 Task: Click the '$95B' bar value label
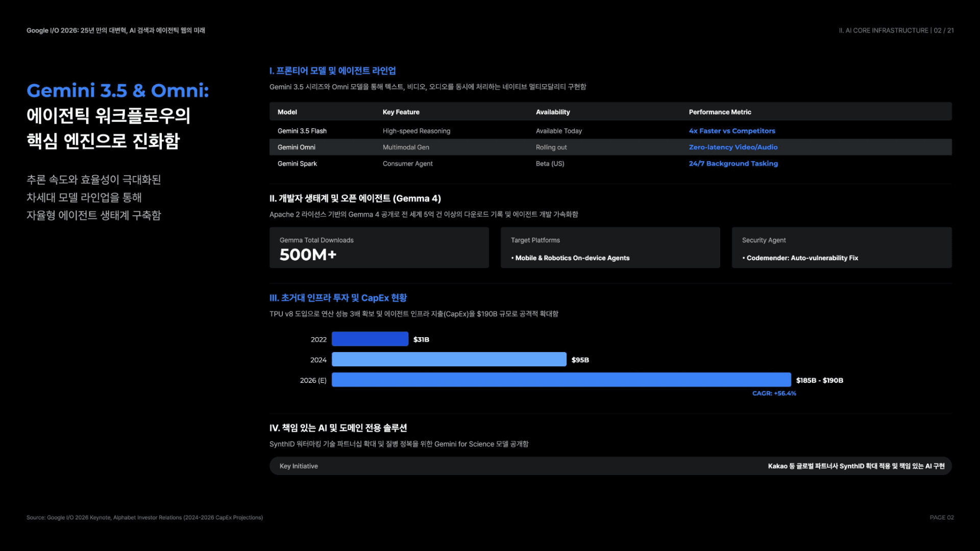(580, 360)
